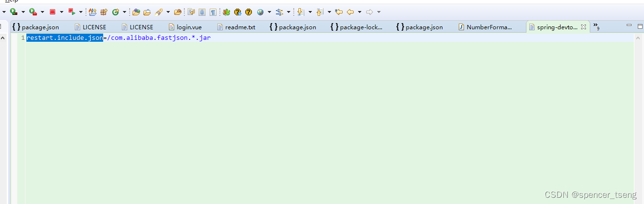Expand the New Java Class dropdown arrow
This screenshot has height=204, width=644.
coord(125,12)
